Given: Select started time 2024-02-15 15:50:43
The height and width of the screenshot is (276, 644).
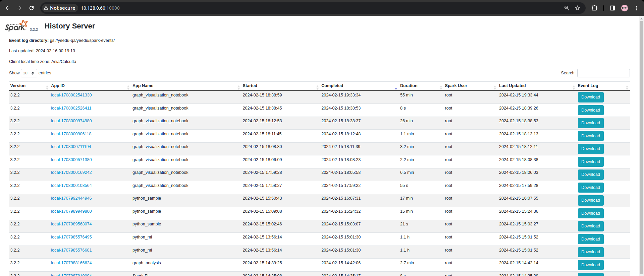Looking at the screenshot, I should pos(262,198).
